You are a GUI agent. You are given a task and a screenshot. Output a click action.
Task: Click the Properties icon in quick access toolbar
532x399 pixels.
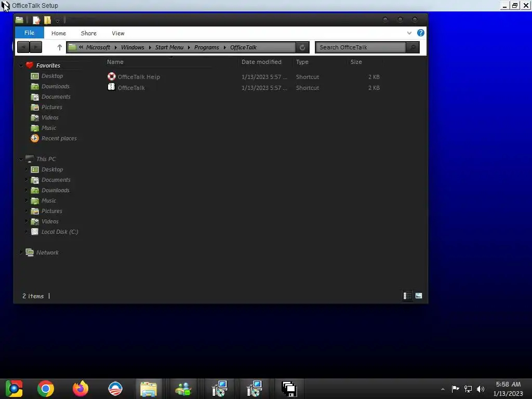click(x=36, y=20)
